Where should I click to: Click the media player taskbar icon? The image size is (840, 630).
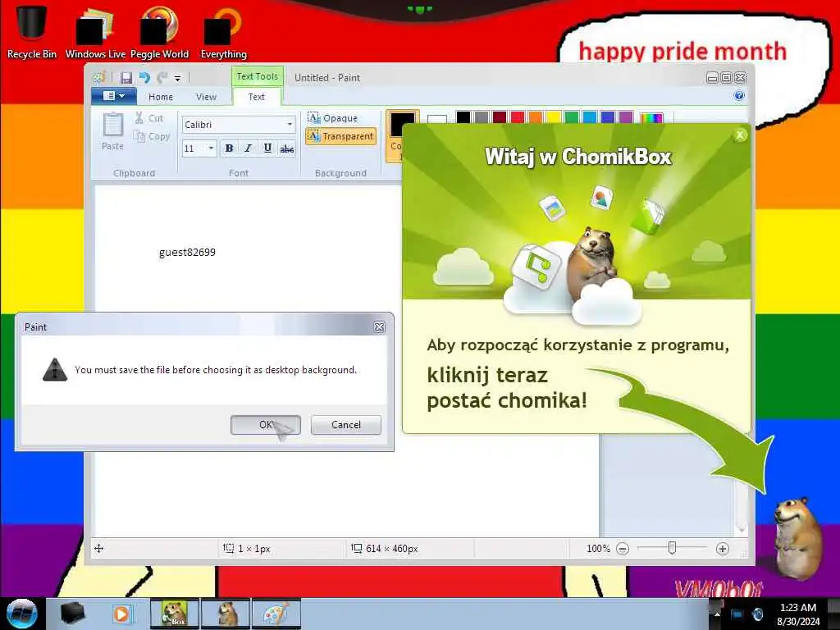point(121,614)
